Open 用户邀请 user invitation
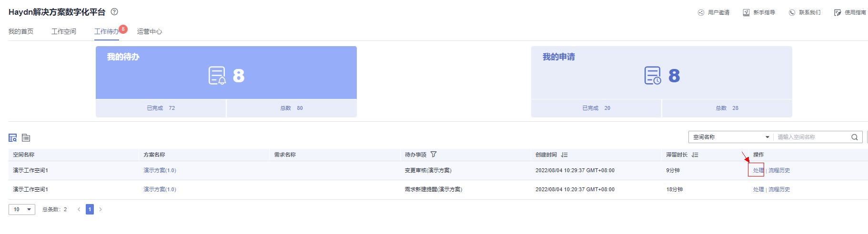 (x=718, y=12)
